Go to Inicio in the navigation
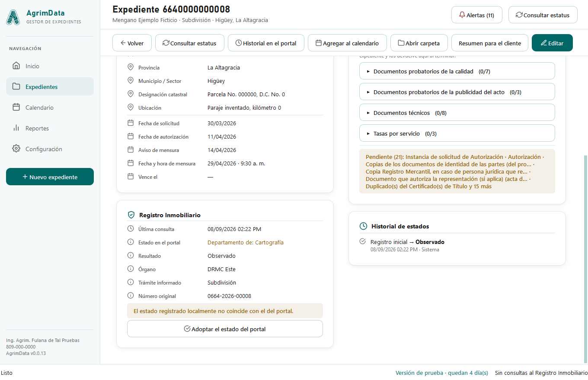Viewport: 588px width, 380px height. point(50,66)
